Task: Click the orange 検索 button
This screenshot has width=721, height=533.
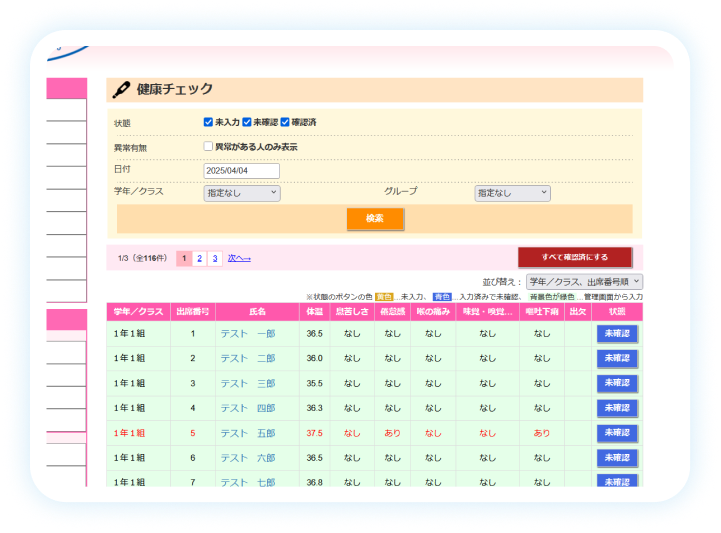Action: point(375,218)
